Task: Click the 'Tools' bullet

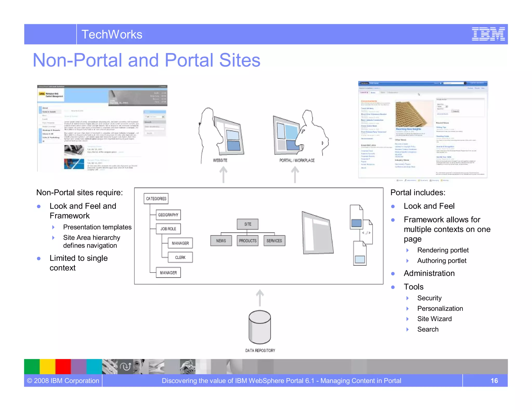Action: [x=414, y=287]
